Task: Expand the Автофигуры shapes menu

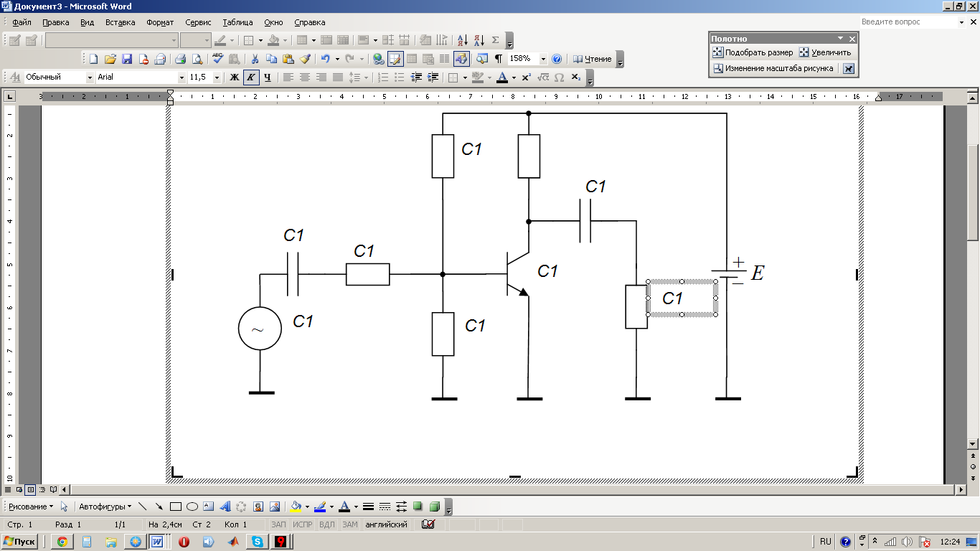Action: pos(105,507)
